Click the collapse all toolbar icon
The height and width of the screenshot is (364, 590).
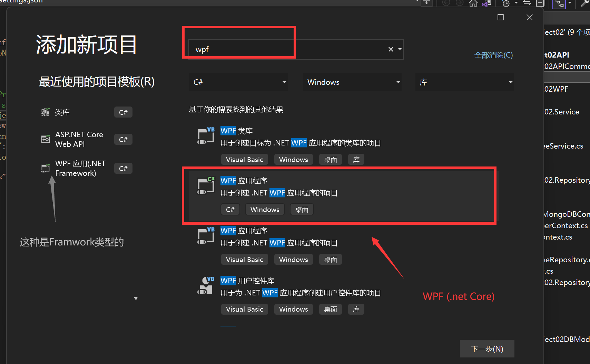540,3
